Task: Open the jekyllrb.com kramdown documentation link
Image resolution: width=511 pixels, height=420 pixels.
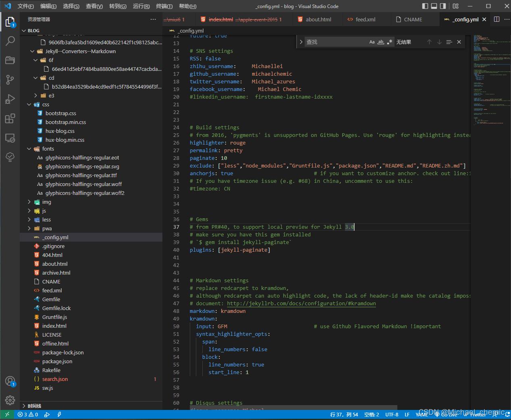Action: point(301,303)
